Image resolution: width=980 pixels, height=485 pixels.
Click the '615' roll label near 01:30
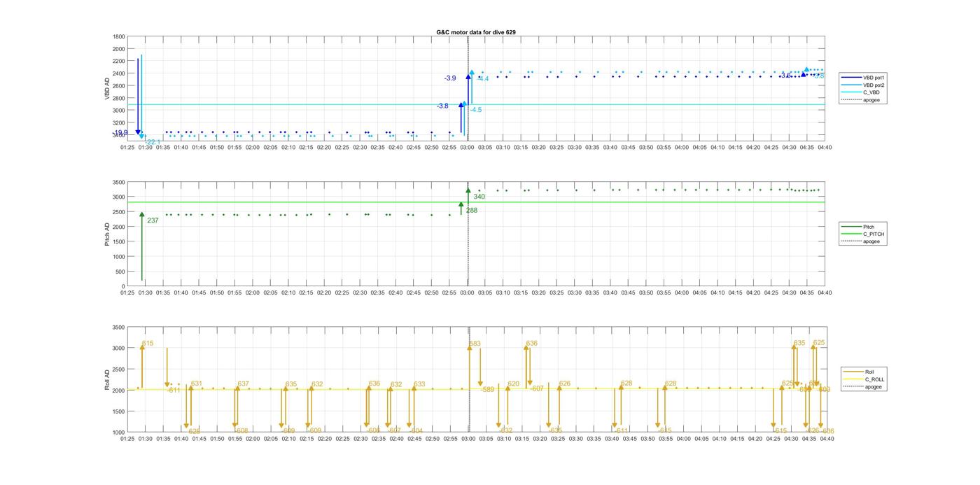148,344
